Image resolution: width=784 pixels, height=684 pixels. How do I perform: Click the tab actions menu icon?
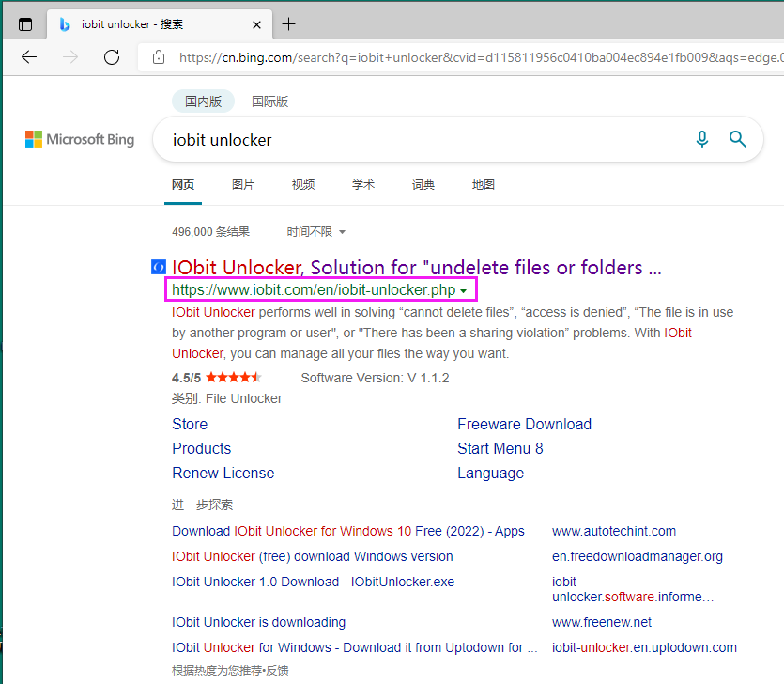click(25, 24)
